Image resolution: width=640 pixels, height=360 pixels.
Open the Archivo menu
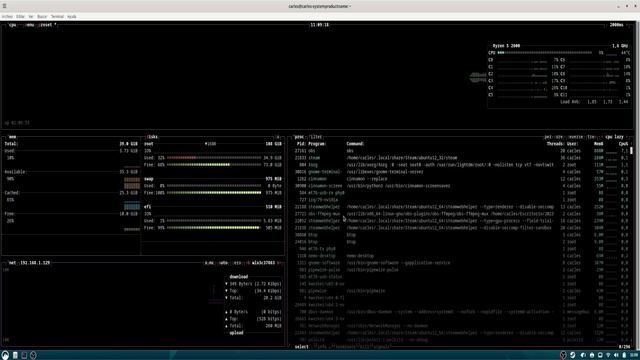tap(7, 17)
